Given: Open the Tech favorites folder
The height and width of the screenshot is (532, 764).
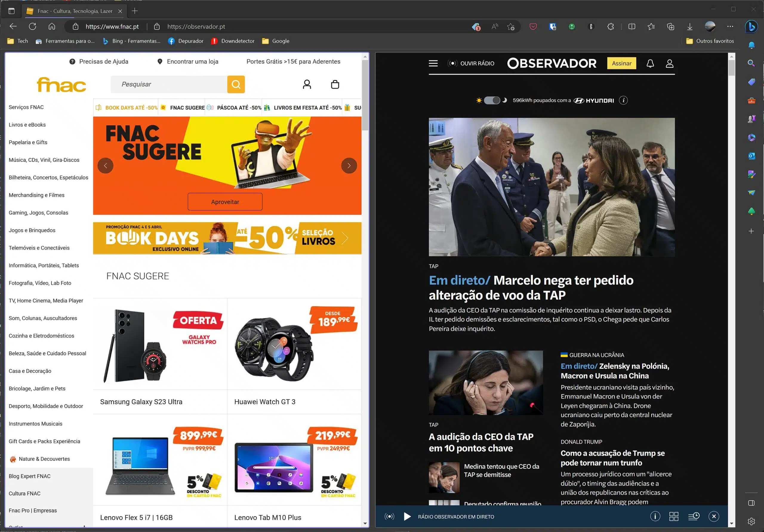Looking at the screenshot, I should point(18,41).
